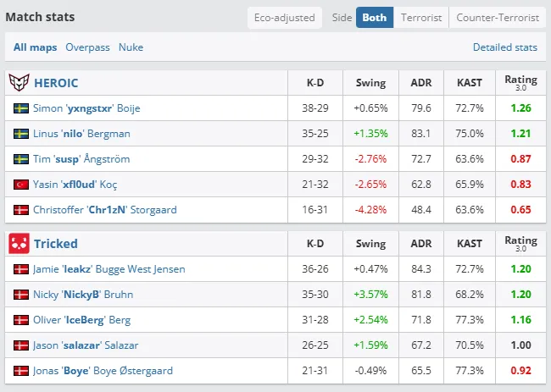
Task: Click the Danish flag beside Boye
Action: pyautogui.click(x=21, y=371)
